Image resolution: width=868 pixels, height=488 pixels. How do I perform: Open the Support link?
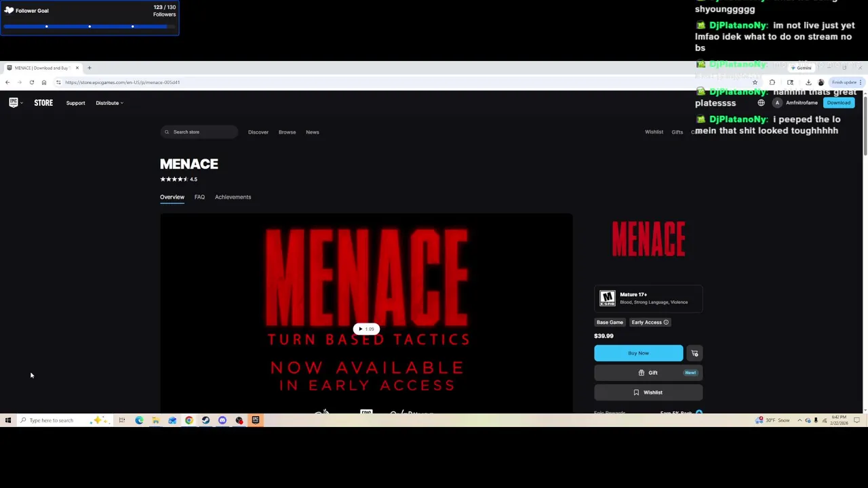coord(75,103)
